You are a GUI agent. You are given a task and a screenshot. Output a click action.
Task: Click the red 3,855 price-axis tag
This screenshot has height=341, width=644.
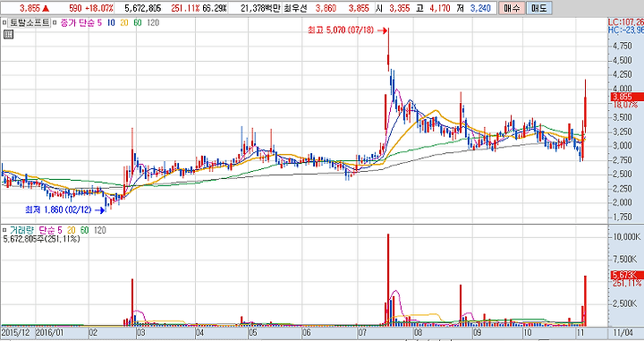tap(627, 97)
